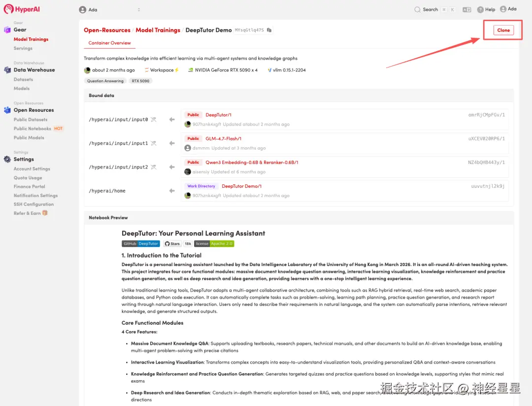
Task: Click the dsmmm user avatar
Action: pos(188,148)
